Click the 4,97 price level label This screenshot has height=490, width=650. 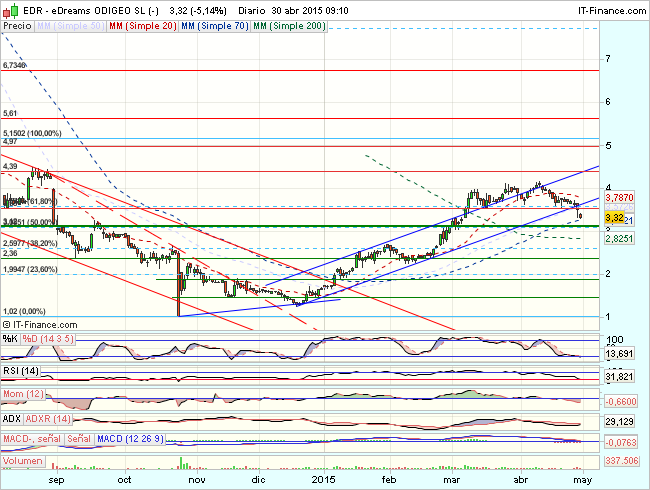click(x=10, y=141)
